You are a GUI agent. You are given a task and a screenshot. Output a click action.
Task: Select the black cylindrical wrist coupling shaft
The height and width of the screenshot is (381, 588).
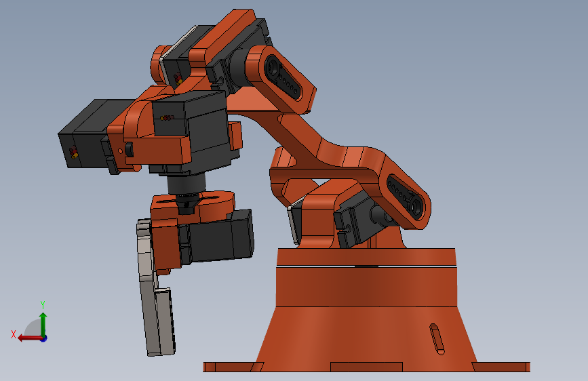click(186, 184)
